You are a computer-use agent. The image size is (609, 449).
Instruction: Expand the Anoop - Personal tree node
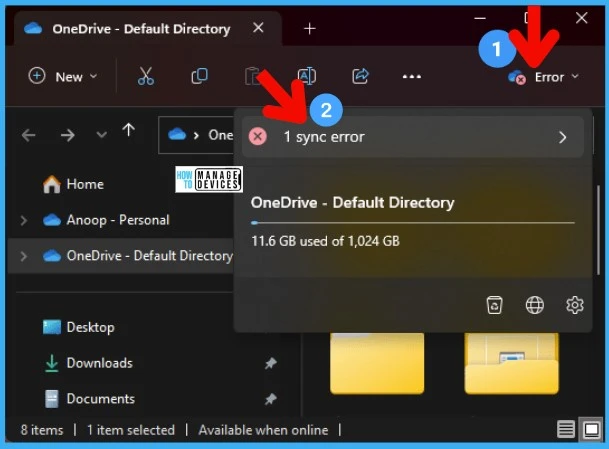24,220
